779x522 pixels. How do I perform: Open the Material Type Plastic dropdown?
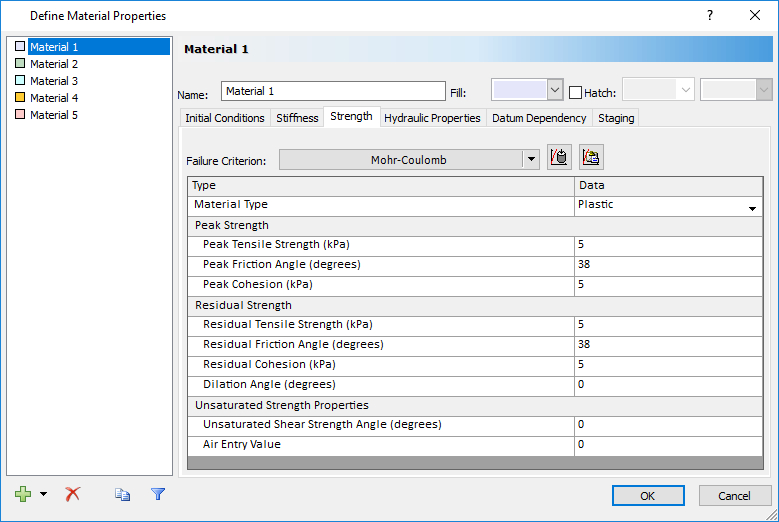pos(751,207)
